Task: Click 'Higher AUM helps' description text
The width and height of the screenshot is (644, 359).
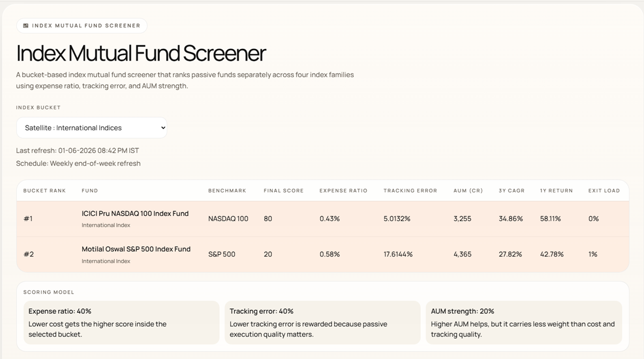Action: [x=523, y=330]
